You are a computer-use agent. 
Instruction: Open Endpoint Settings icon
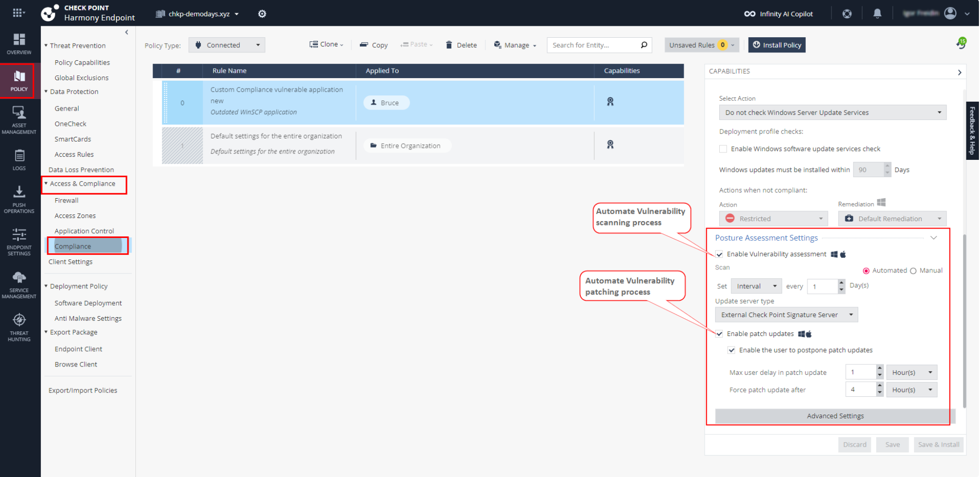click(19, 234)
